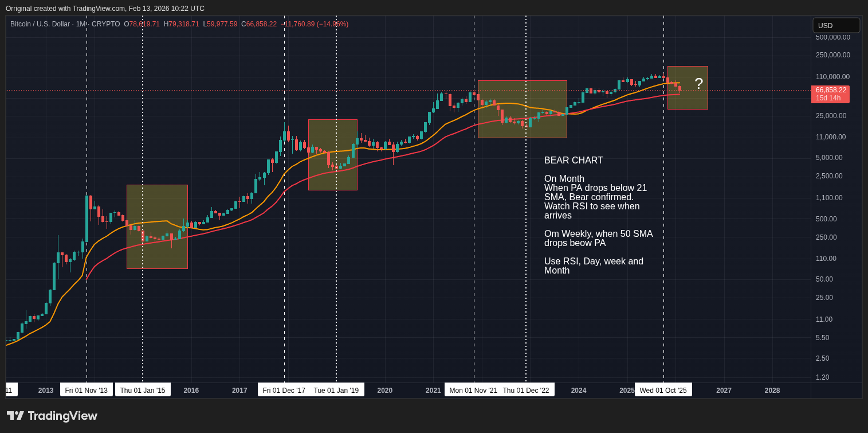This screenshot has width=868, height=433.
Task: Click the 5,000.00 price axis label
Action: coord(829,158)
